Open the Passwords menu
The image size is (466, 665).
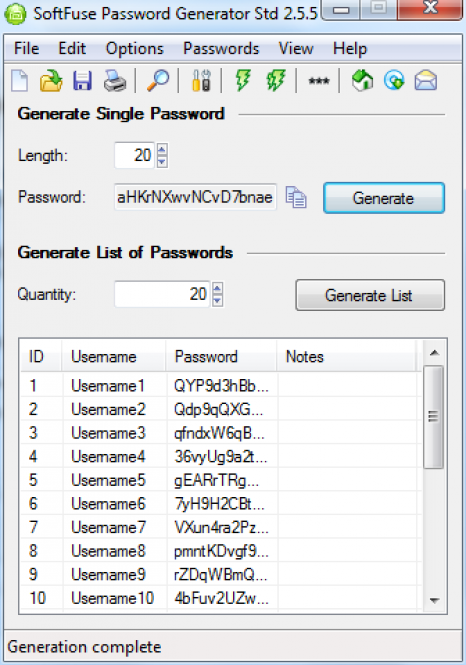coord(221,48)
